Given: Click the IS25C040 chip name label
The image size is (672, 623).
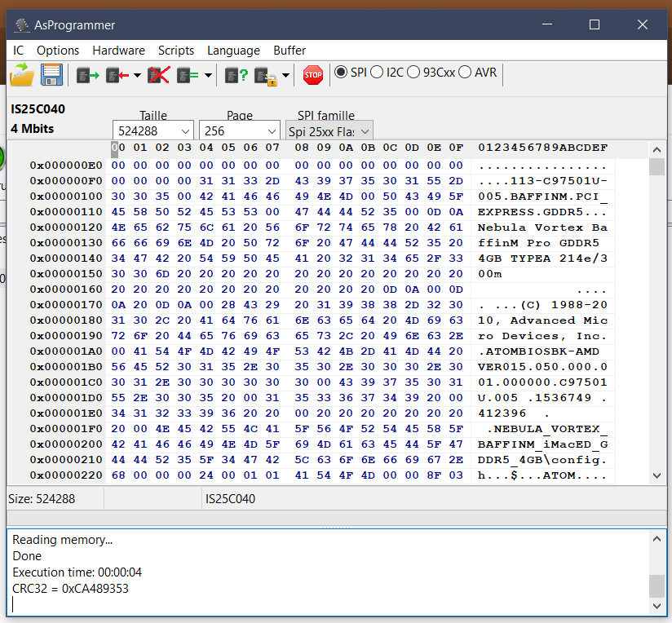Looking at the screenshot, I should click(x=38, y=109).
